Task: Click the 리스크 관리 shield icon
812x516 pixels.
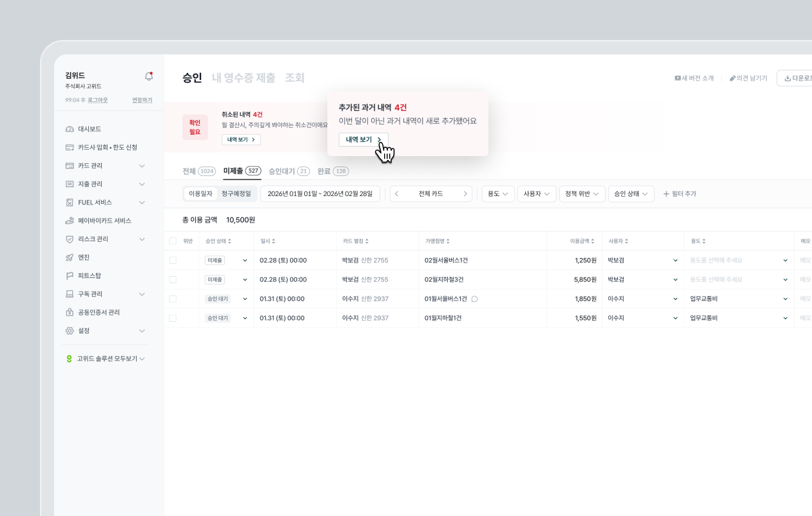Action: click(70, 239)
